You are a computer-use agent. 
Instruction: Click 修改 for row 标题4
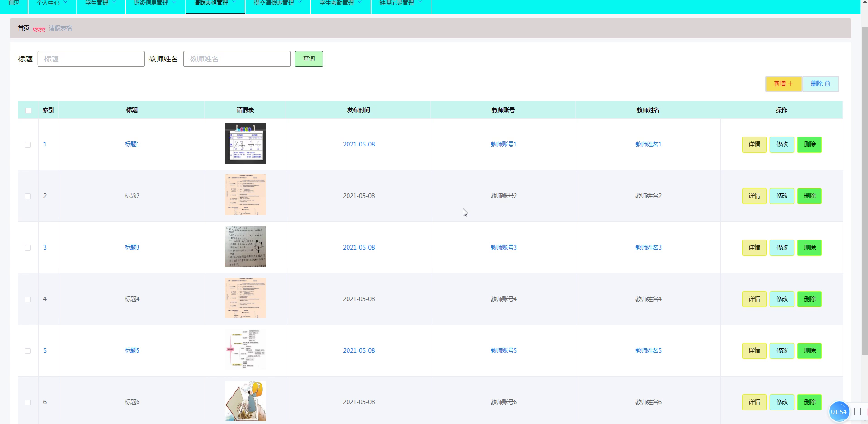782,299
